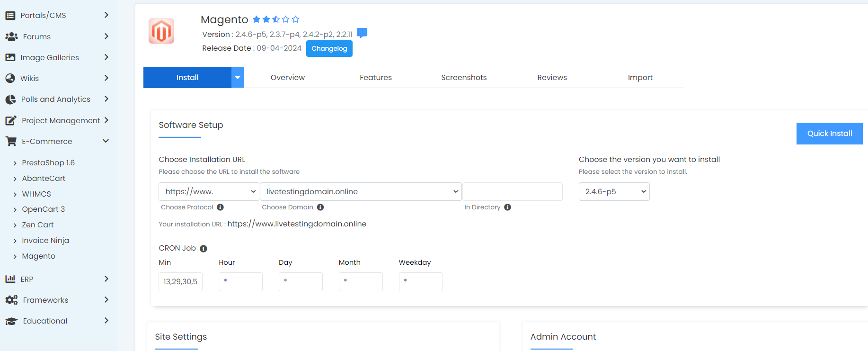The image size is (868, 351).
Task: Click the Choose Domain info icon
Action: pos(320,207)
